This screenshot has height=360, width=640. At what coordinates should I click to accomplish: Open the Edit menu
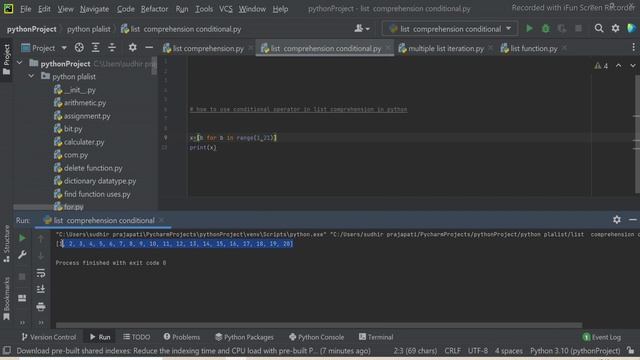(44, 9)
